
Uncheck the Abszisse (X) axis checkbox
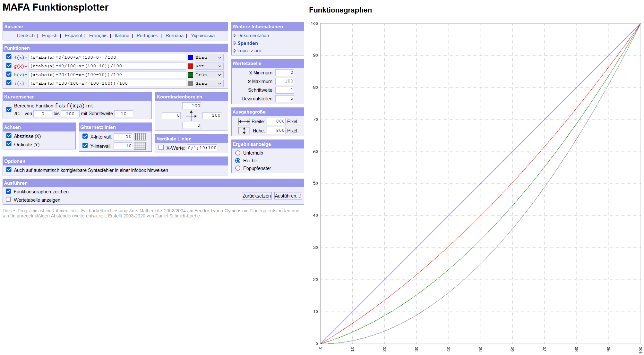[9, 136]
